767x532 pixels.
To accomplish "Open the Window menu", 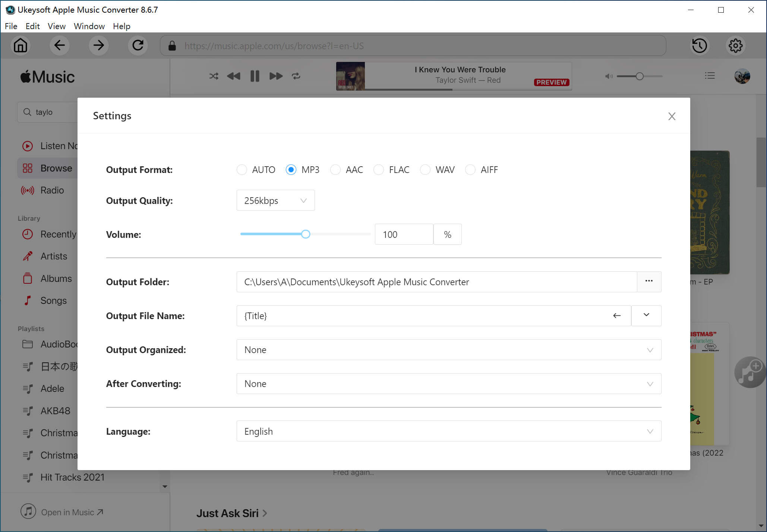I will (x=89, y=26).
